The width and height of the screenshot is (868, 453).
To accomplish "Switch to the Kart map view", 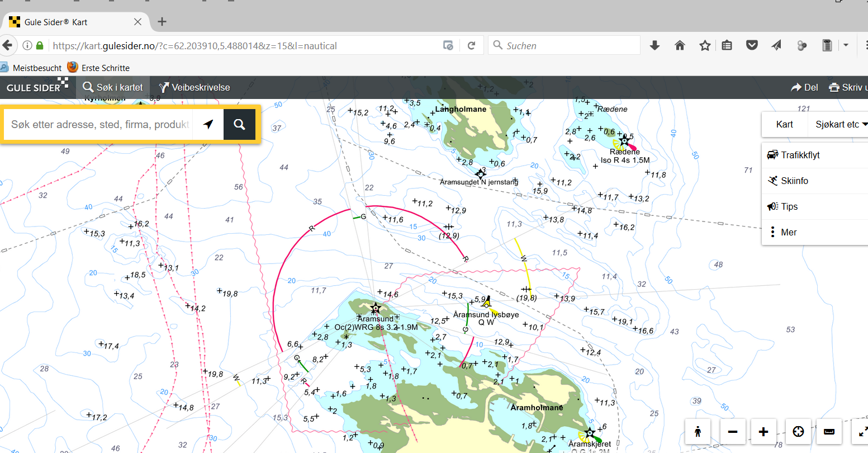I will (x=784, y=124).
